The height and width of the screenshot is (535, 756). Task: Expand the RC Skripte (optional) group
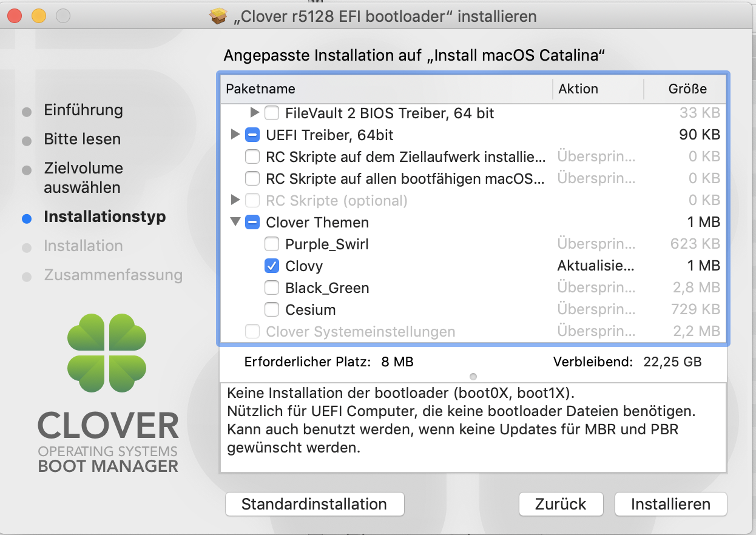[x=235, y=200]
